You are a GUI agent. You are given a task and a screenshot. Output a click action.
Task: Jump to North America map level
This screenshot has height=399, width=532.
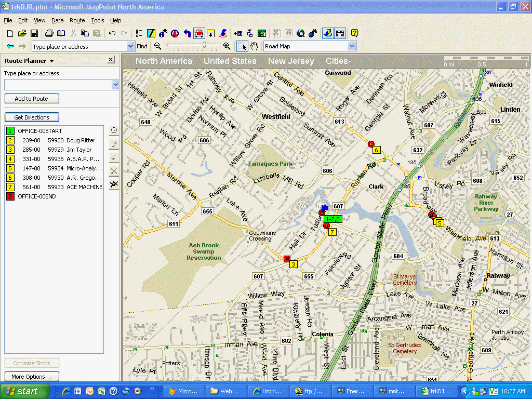click(164, 61)
